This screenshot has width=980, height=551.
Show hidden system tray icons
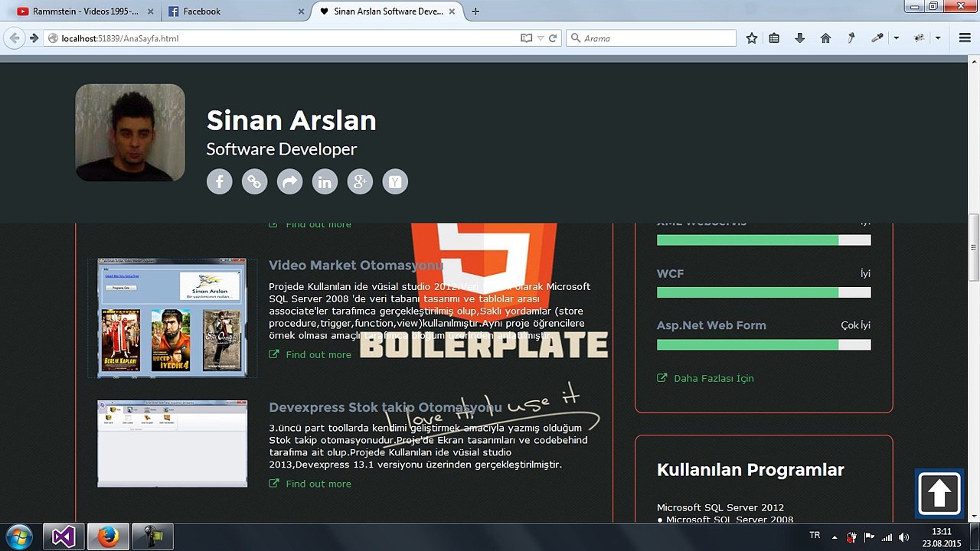[x=835, y=537]
